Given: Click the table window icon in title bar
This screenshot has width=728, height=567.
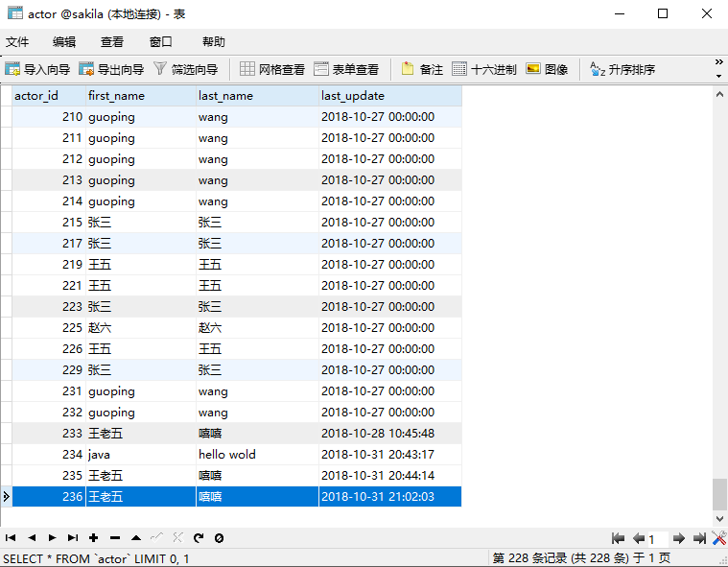Looking at the screenshot, I should 14,13.
